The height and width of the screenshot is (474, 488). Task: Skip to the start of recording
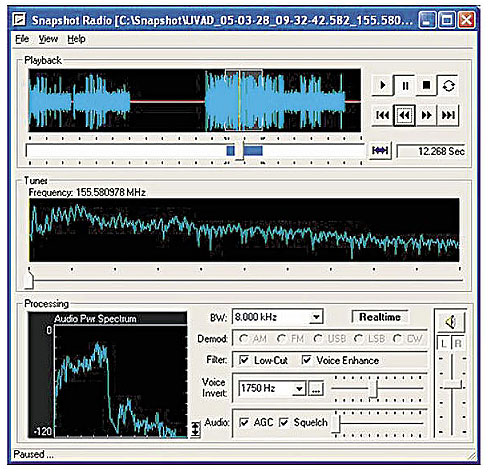(x=382, y=115)
